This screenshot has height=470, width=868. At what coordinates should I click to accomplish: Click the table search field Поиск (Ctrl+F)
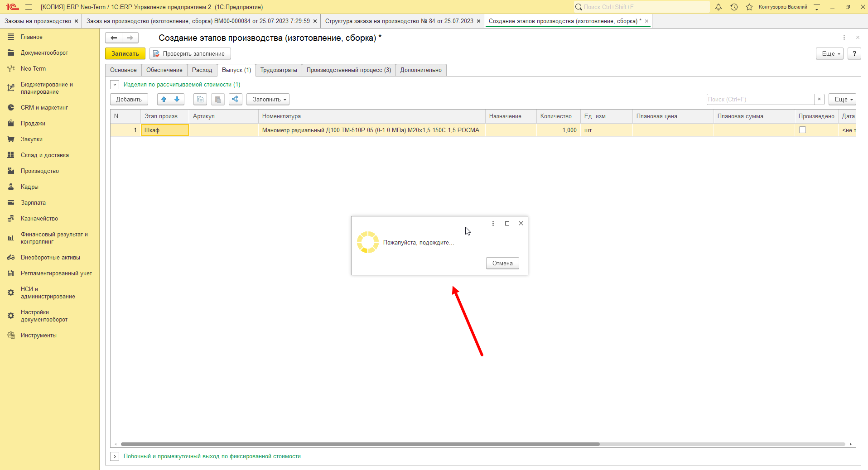[761, 99]
